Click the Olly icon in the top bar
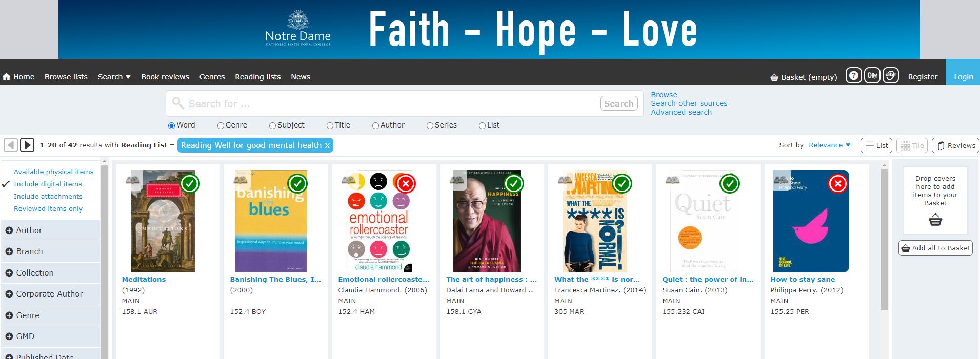This screenshot has width=980, height=359. [x=872, y=75]
